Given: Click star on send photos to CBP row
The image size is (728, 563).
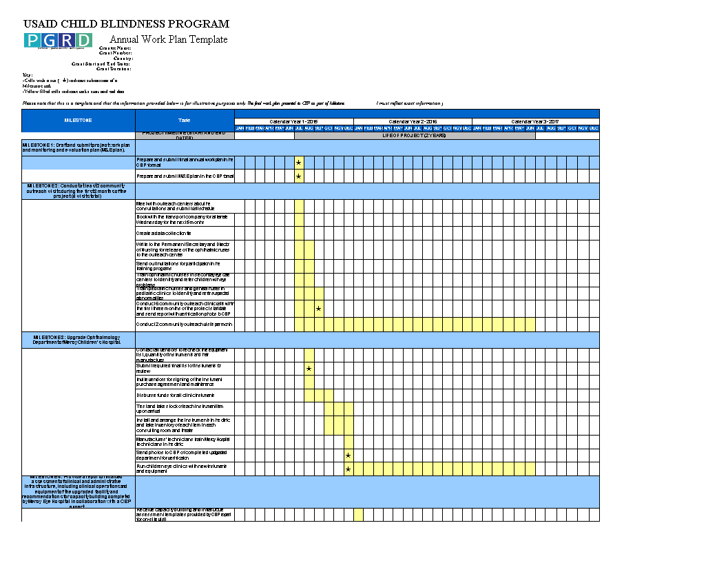Looking at the screenshot, I should coord(349,455).
